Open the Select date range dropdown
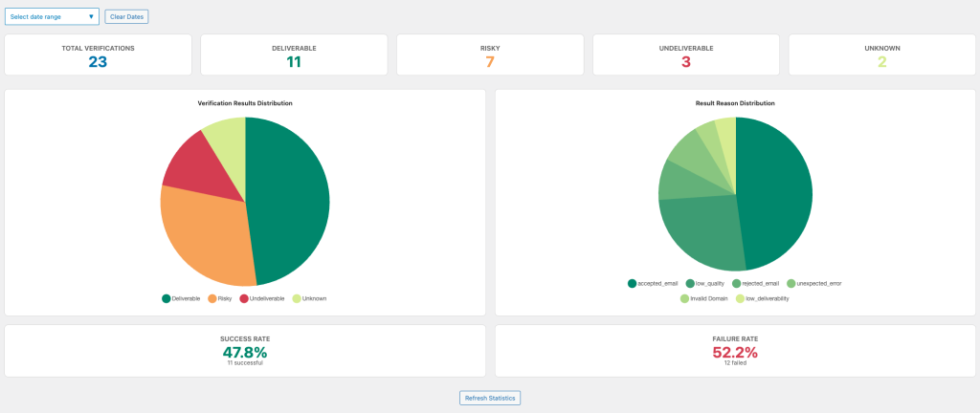Image resolution: width=980 pixels, height=413 pixels. pos(52,16)
